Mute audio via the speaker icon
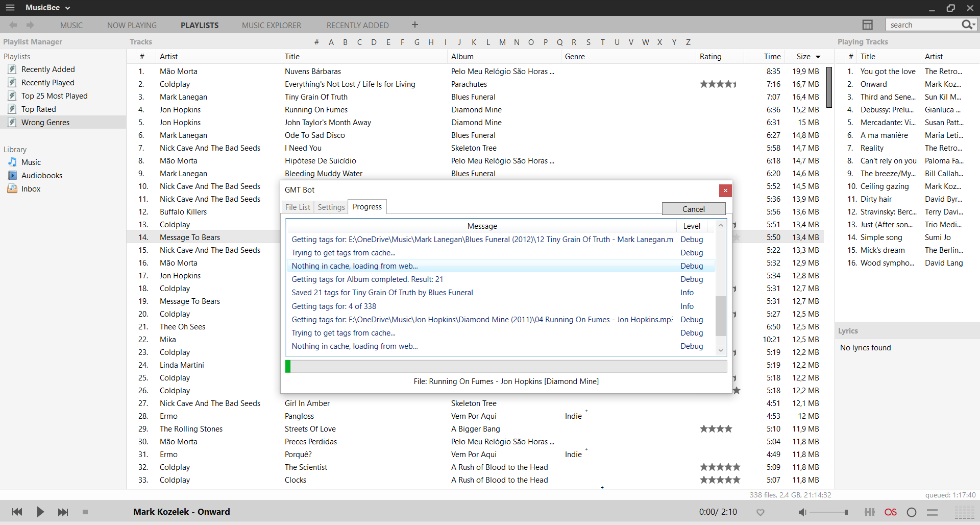The width and height of the screenshot is (980, 525). tap(802, 512)
